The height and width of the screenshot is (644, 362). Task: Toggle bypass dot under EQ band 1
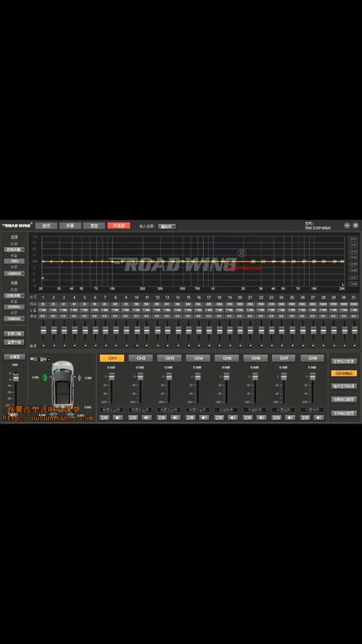click(x=43, y=346)
